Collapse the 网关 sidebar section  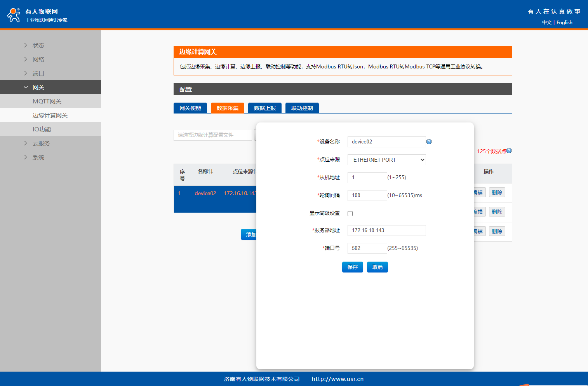point(38,87)
